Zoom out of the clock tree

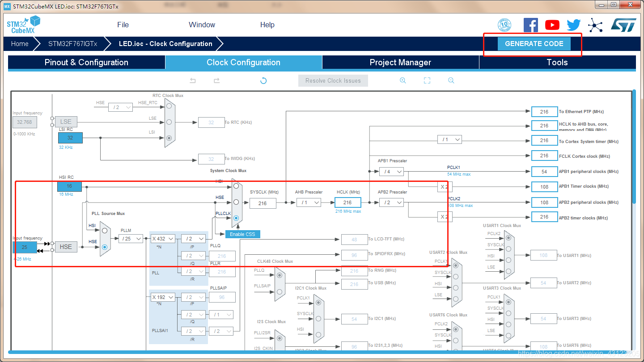point(451,80)
